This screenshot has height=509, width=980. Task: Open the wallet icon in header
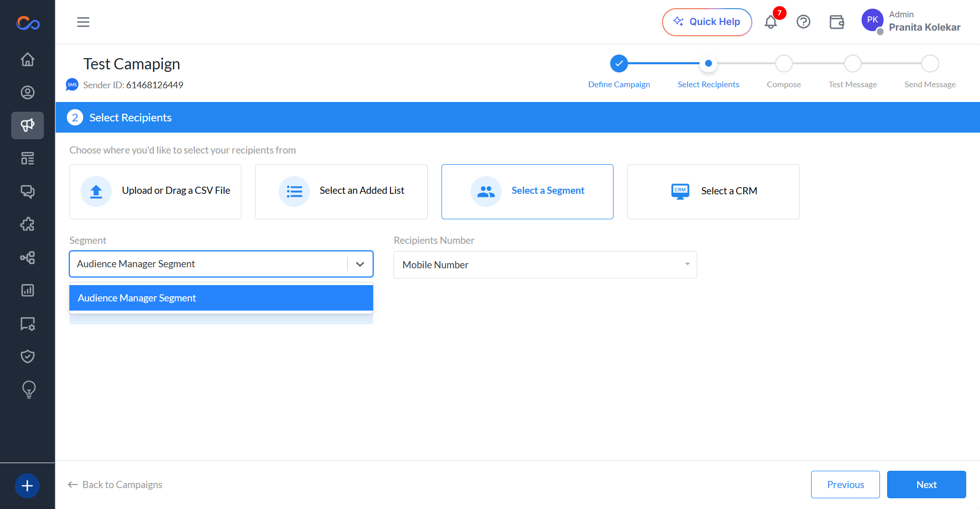tap(837, 22)
